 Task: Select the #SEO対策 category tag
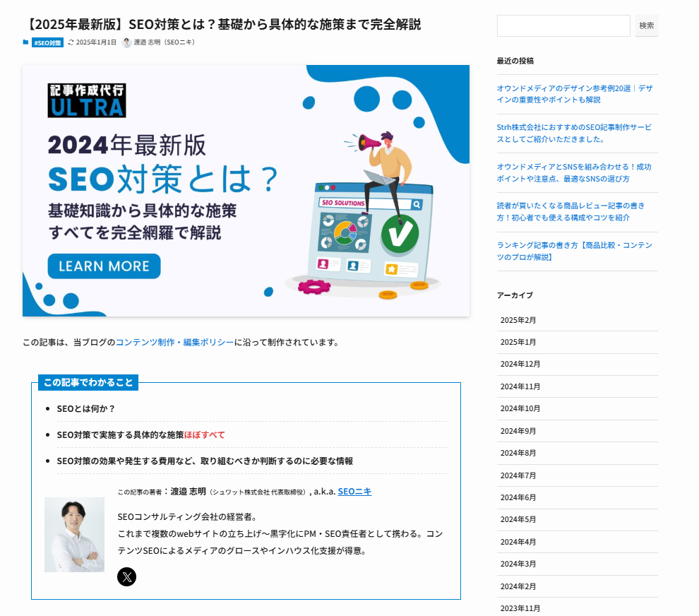point(47,42)
